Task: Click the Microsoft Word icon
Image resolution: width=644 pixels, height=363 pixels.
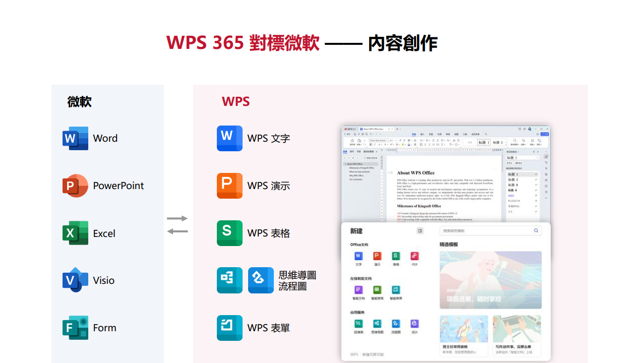Action: click(x=75, y=138)
